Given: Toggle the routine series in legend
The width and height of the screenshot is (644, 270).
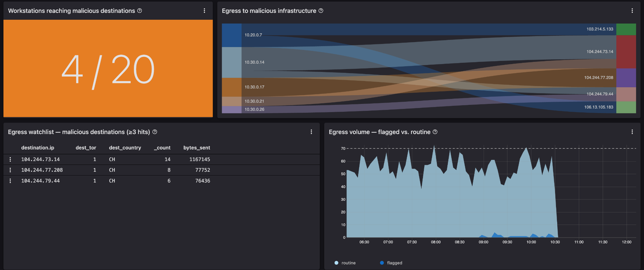Looking at the screenshot, I should tap(345, 263).
